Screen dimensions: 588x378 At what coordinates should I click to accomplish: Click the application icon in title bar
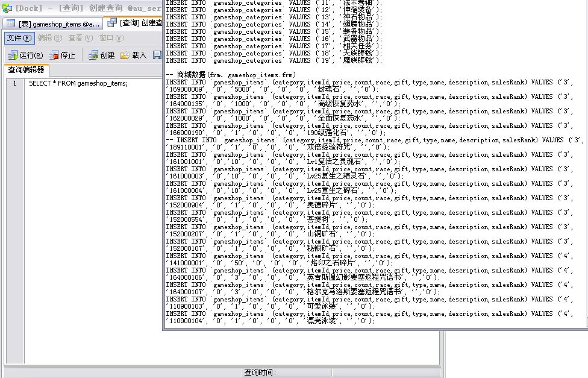pos(7,8)
